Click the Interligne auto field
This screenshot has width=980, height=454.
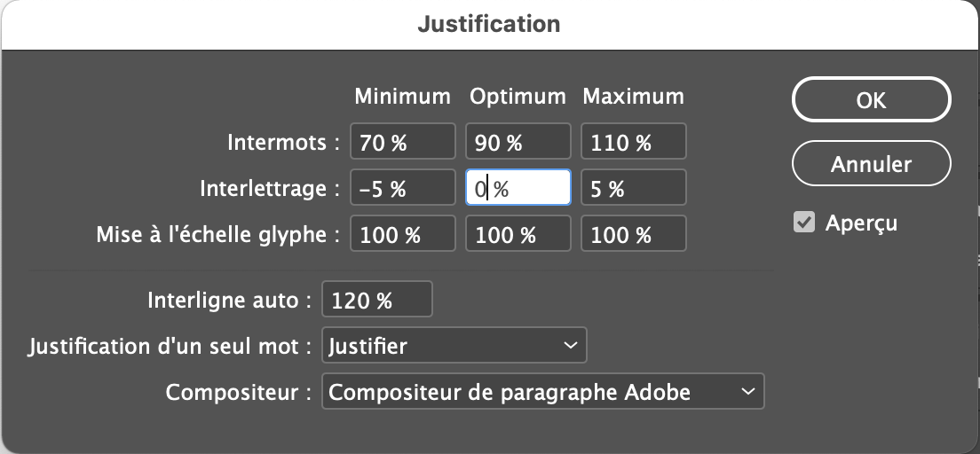coord(377,300)
